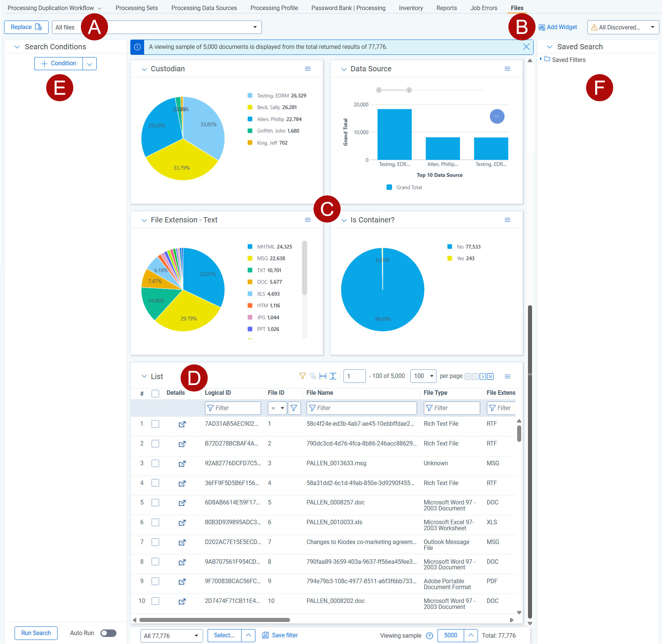Click the Viewing sample help icon

[429, 636]
